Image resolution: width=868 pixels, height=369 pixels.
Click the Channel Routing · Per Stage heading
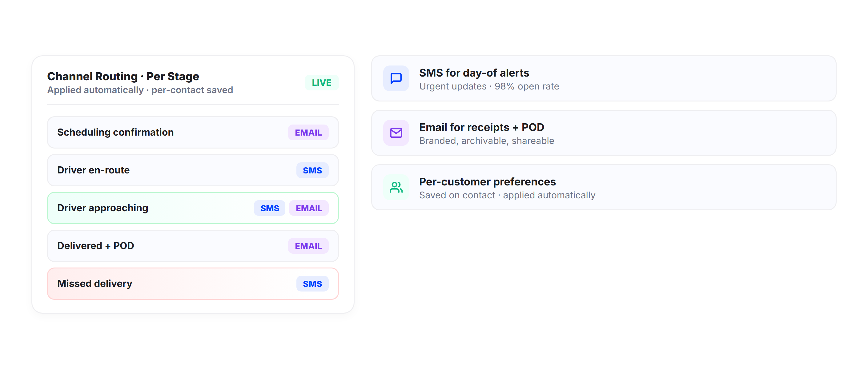click(123, 77)
